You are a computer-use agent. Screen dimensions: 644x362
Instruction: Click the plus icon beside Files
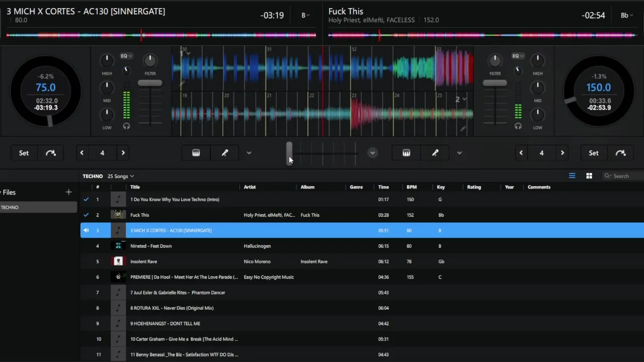tap(68, 192)
